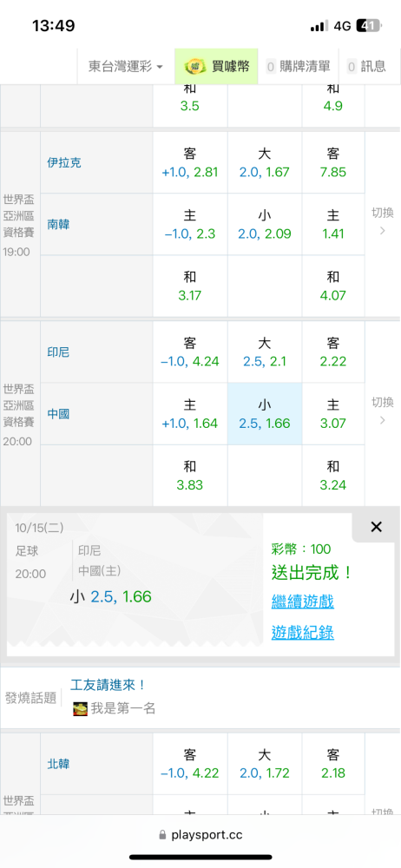Image resolution: width=401 pixels, height=868 pixels.
Task: Select 大 2.5, 2.1 for Indonesia match
Action: [265, 352]
